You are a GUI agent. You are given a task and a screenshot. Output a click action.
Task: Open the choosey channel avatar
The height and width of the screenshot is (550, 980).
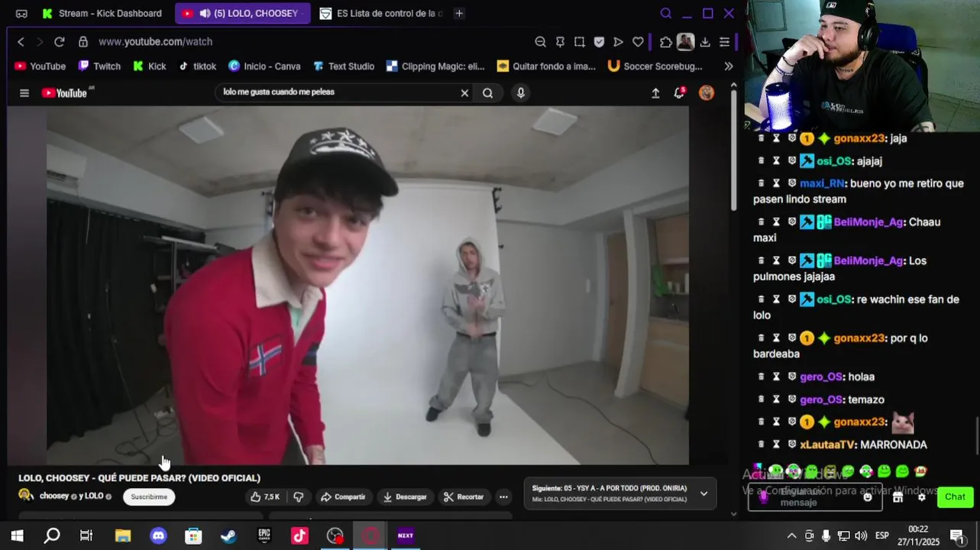[26, 496]
